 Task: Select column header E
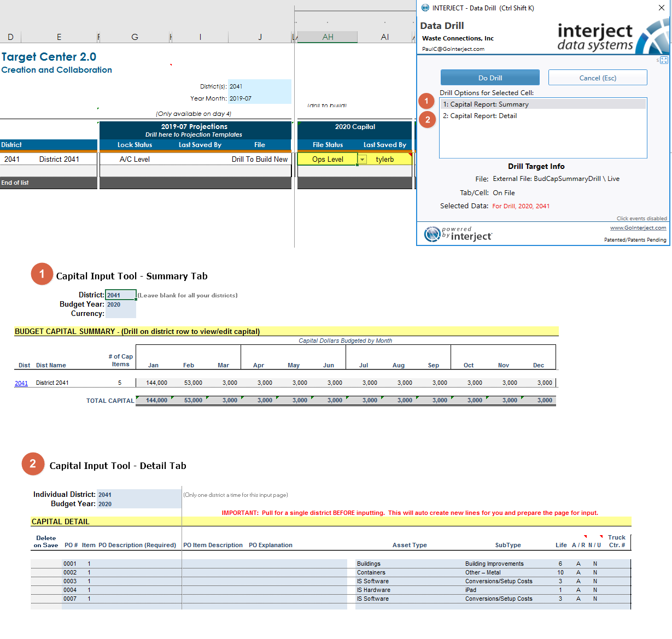(59, 37)
